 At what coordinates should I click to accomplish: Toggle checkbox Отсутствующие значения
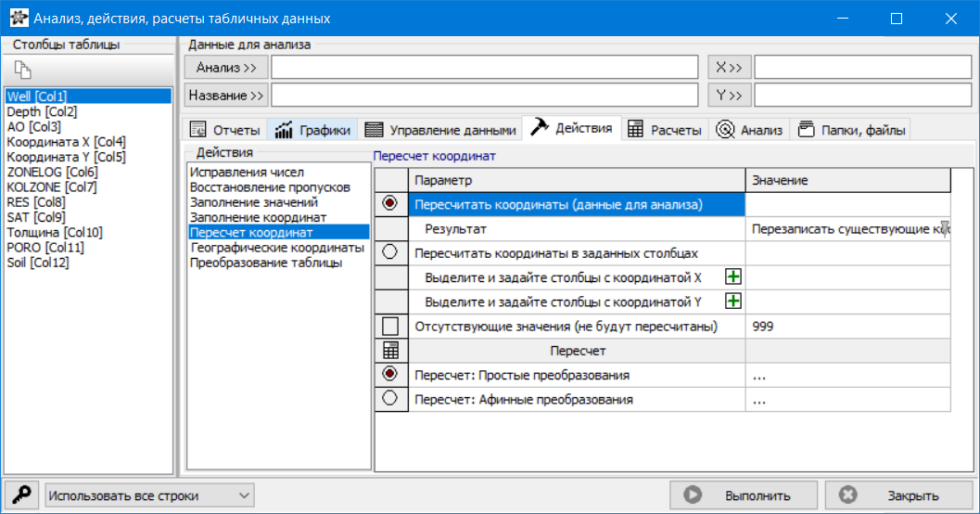[390, 326]
